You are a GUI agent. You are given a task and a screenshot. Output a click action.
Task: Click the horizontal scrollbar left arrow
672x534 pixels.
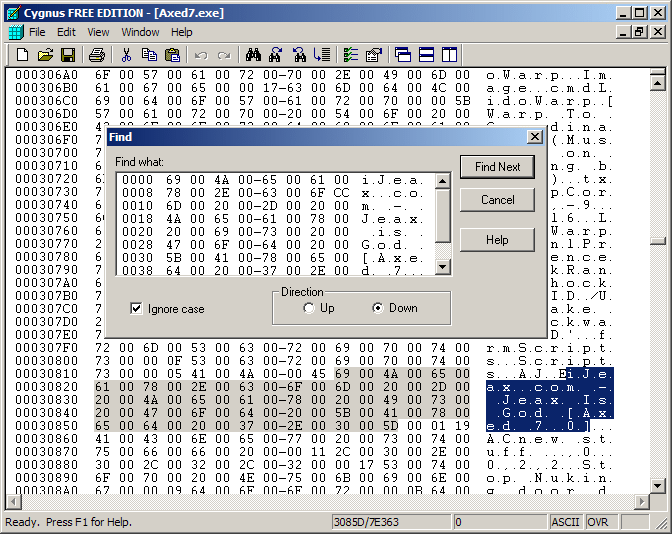click(x=14, y=501)
